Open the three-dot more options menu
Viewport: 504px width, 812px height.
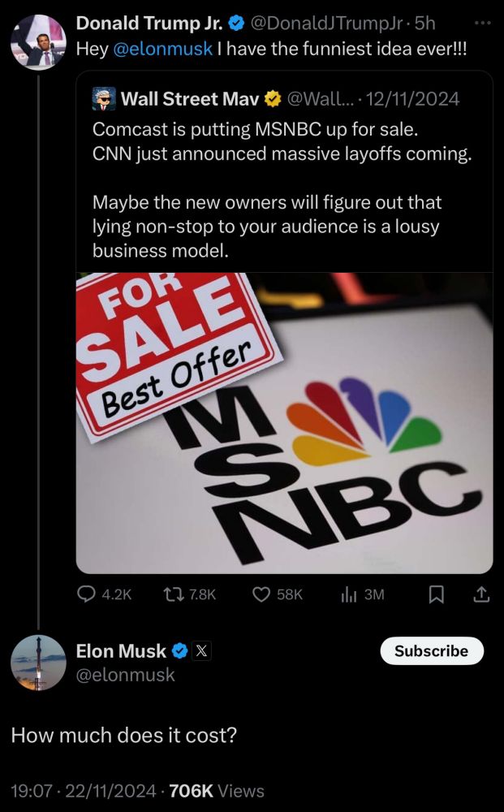484,24
